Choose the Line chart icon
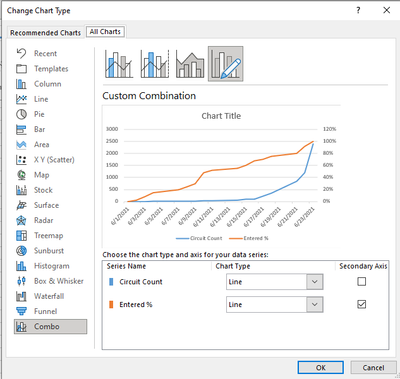 21,99
